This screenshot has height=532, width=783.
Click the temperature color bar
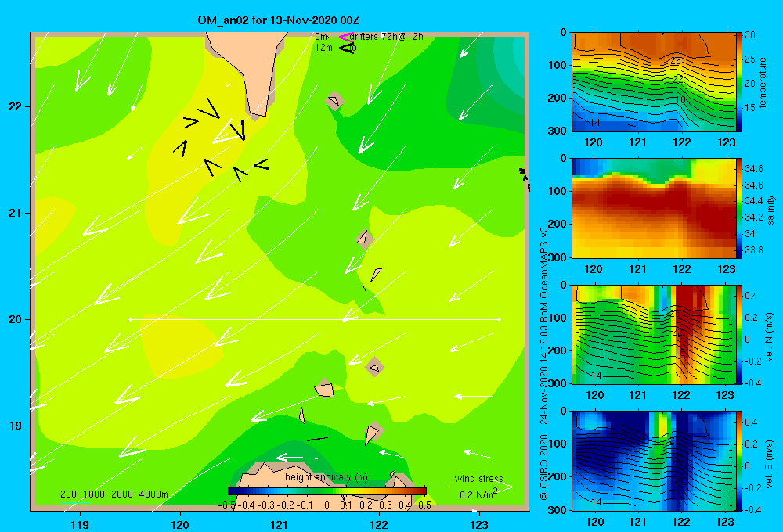(739, 82)
